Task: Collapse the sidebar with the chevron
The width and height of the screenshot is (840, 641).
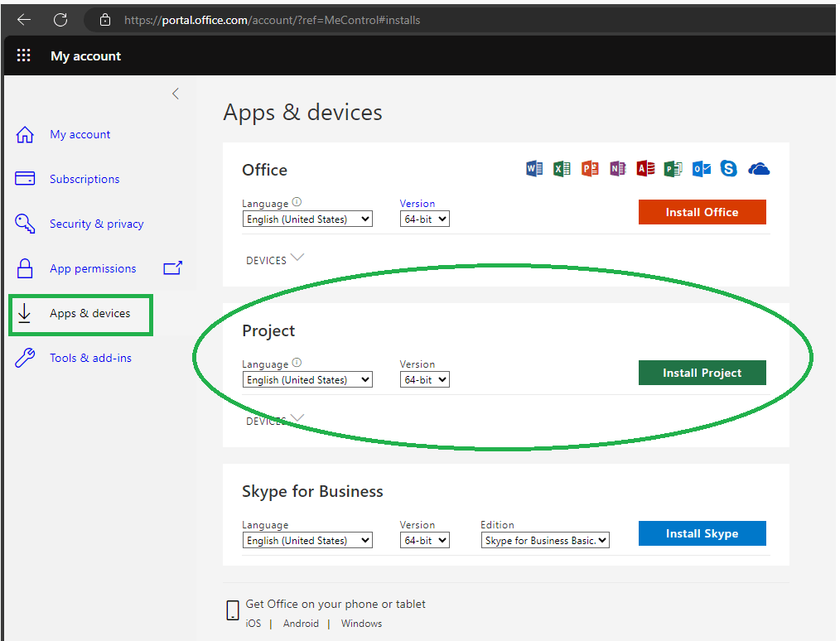Action: click(175, 94)
